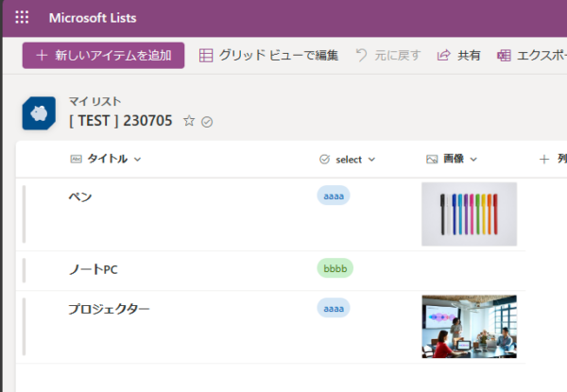Click the bbbb pill in ノートPC row
567x392 pixels.
click(335, 268)
